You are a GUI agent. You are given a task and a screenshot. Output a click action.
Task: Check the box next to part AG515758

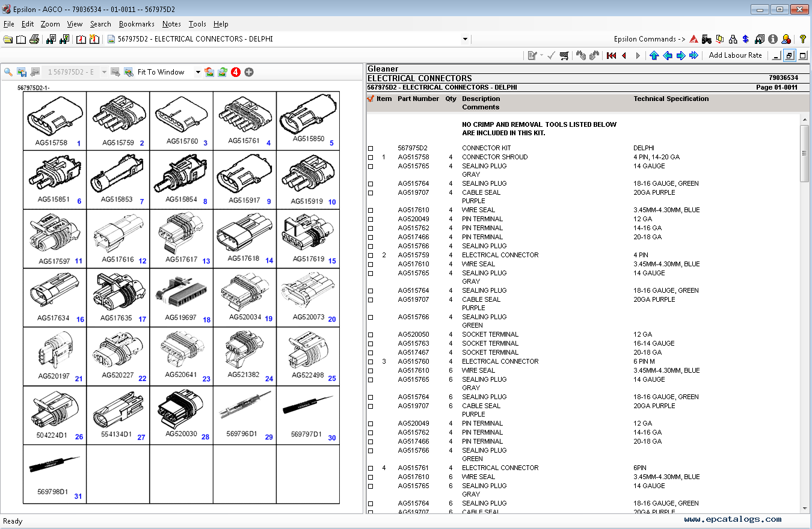(370, 157)
